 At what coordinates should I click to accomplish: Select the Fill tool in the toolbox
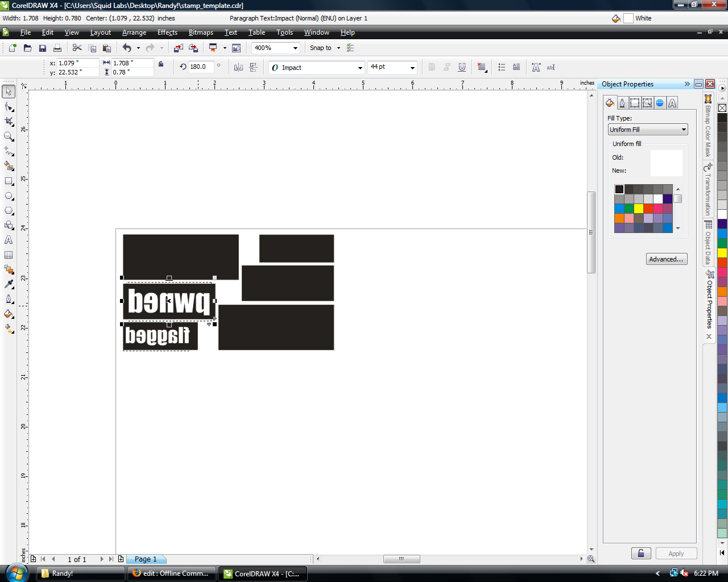coord(9,314)
